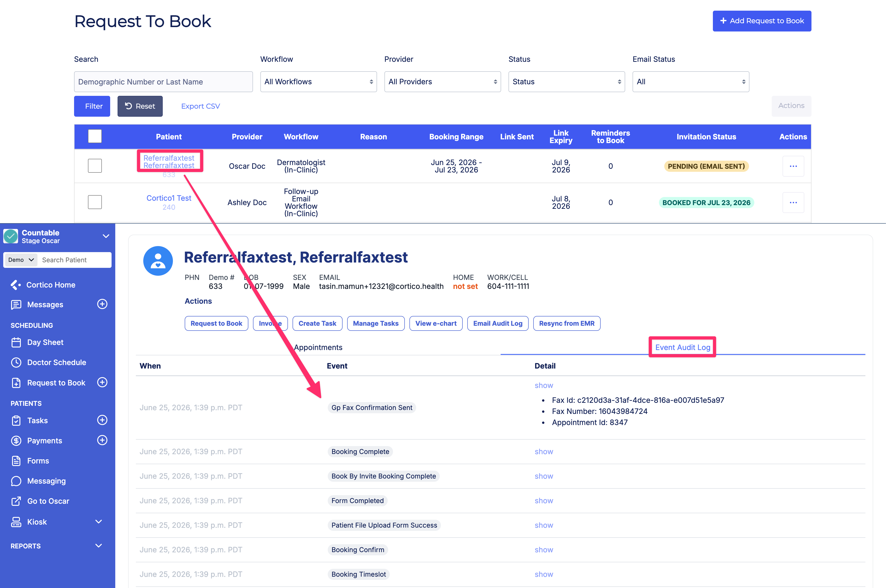Check the Cortico1 Test row checkbox
Image resolution: width=886 pixels, height=588 pixels.
[x=95, y=202]
